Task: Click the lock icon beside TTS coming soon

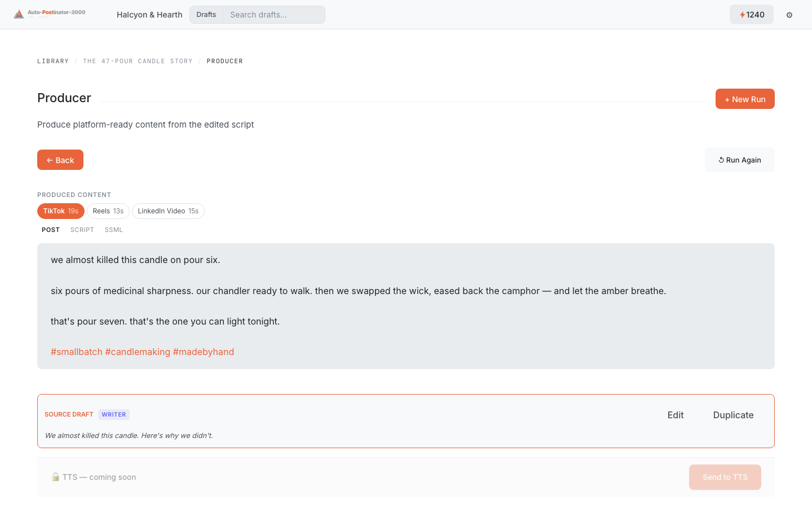Action: coord(55,477)
